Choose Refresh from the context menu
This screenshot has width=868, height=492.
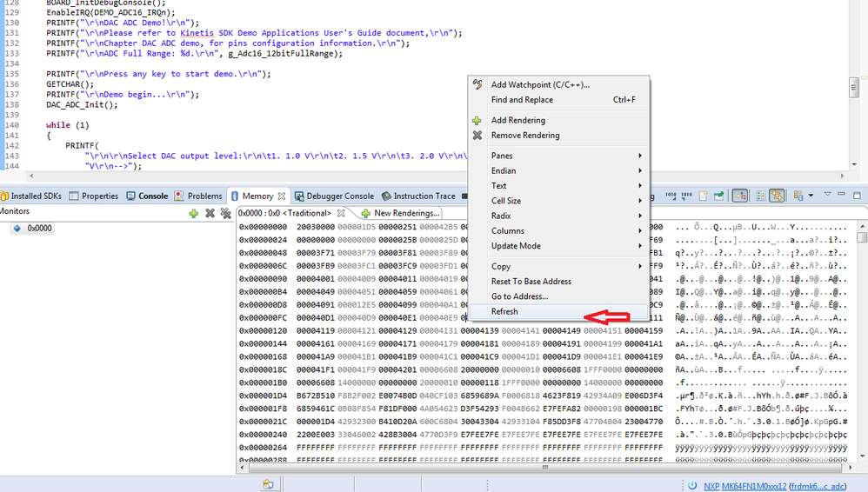tap(558, 311)
